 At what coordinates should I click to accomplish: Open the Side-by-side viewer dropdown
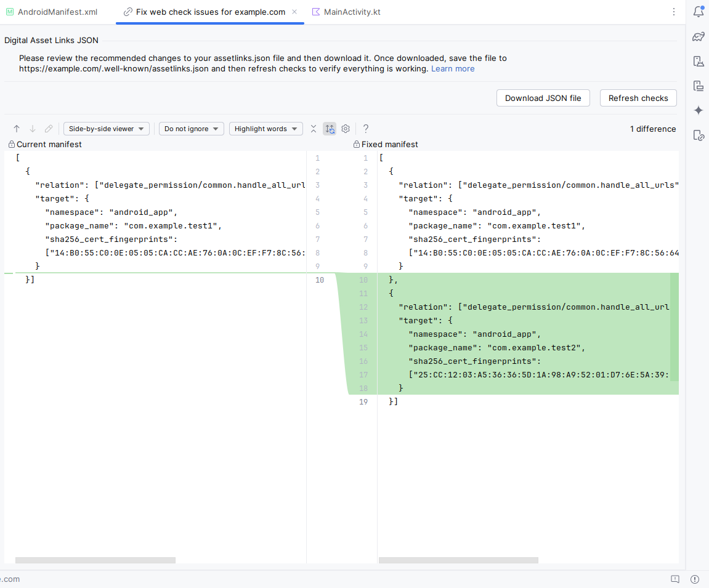[106, 129]
